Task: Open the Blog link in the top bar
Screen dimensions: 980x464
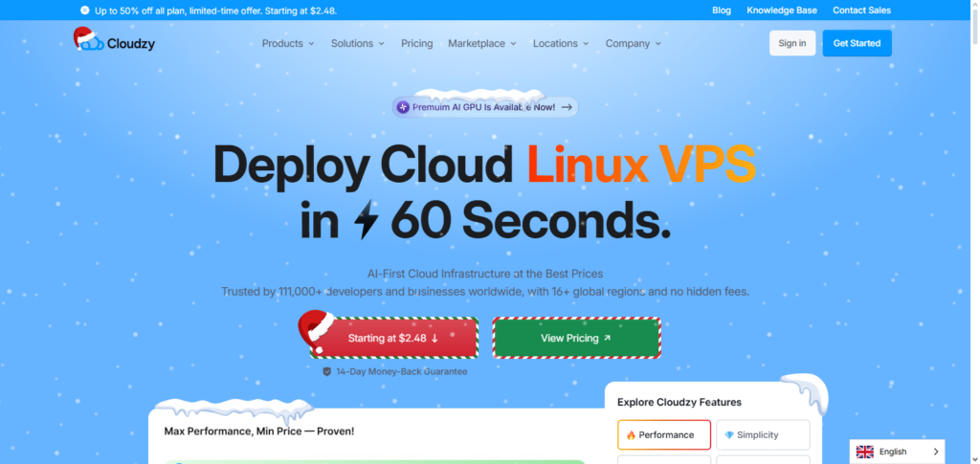Action: (722, 10)
